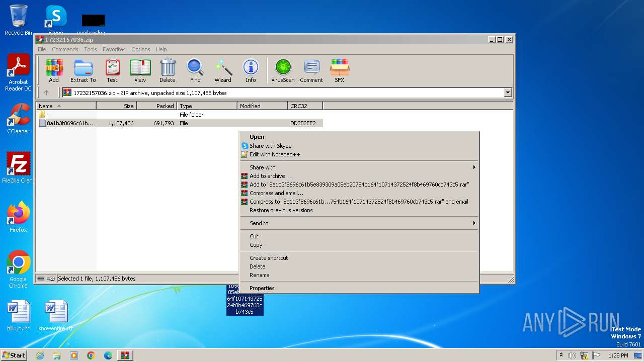Sort by the CRC32 column header
The height and width of the screenshot is (362, 644).
click(x=305, y=106)
